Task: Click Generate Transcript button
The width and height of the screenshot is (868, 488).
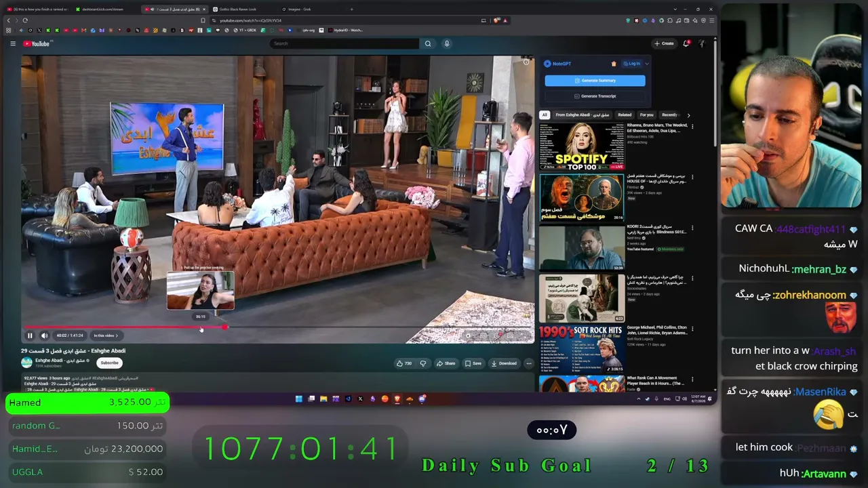Action: point(595,96)
